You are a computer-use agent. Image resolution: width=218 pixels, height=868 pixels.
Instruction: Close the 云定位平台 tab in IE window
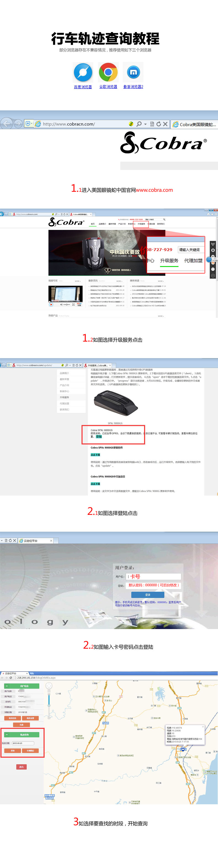tap(51, 540)
